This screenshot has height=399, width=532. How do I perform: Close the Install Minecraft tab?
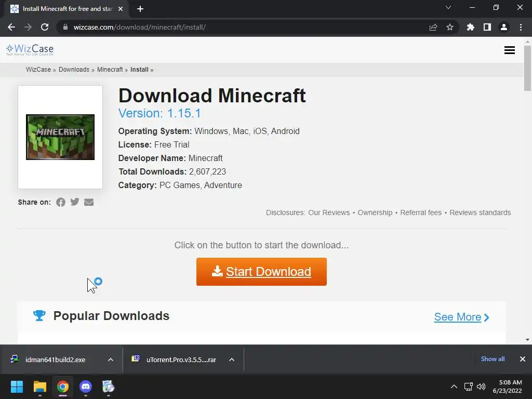[x=121, y=9]
